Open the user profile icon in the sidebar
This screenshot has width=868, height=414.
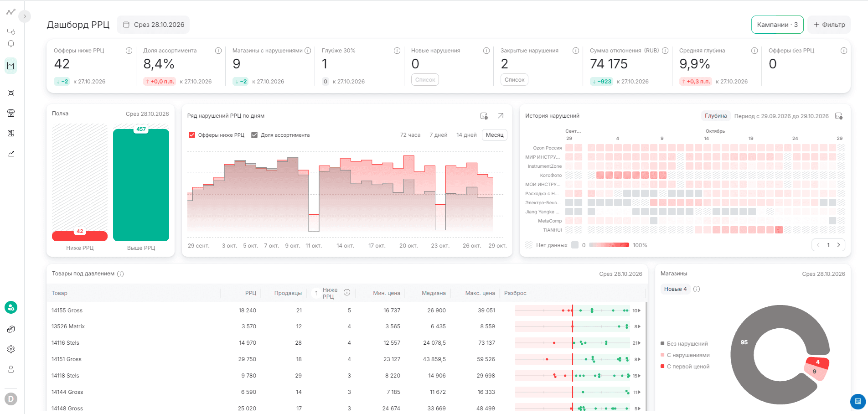pyautogui.click(x=11, y=369)
